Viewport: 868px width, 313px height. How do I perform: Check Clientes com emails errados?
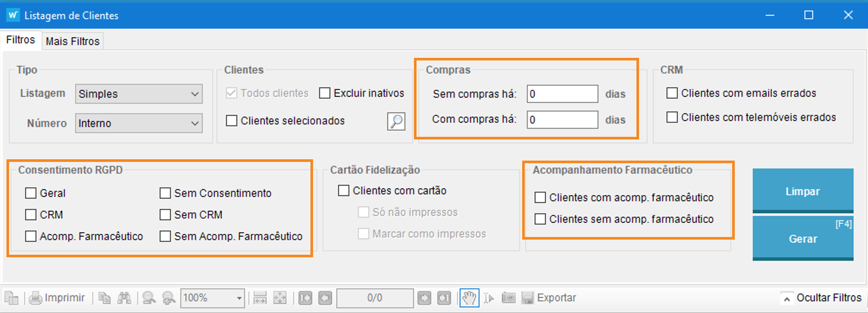[672, 93]
